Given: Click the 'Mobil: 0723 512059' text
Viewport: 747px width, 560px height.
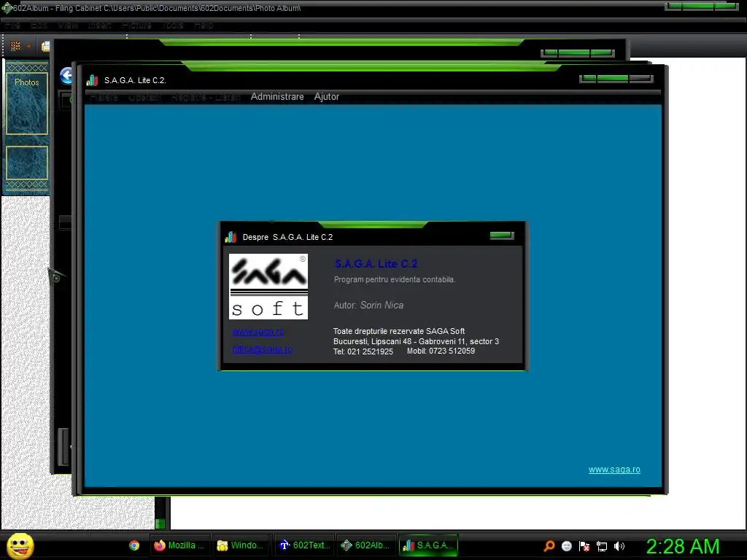Looking at the screenshot, I should [x=441, y=351].
